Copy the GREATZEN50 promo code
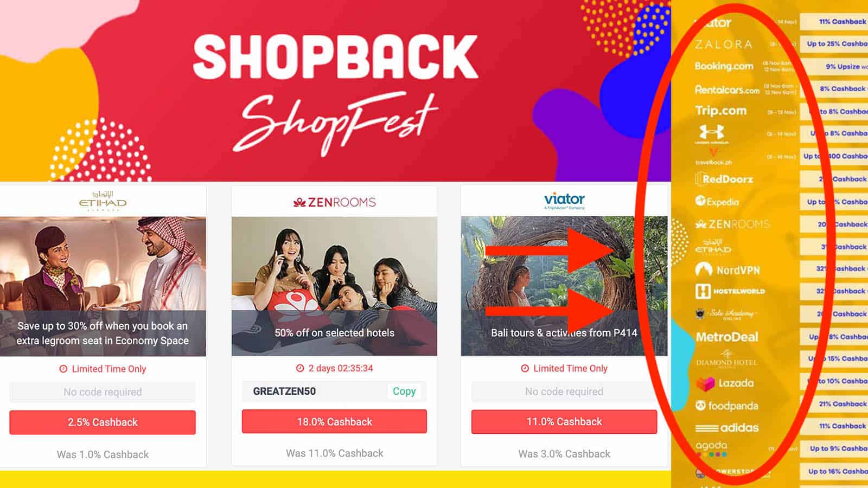This screenshot has width=868, height=488. [x=404, y=391]
